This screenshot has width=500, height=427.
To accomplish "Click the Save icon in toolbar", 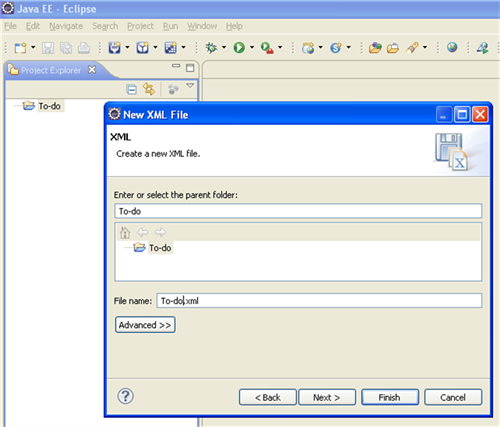I will (48, 48).
